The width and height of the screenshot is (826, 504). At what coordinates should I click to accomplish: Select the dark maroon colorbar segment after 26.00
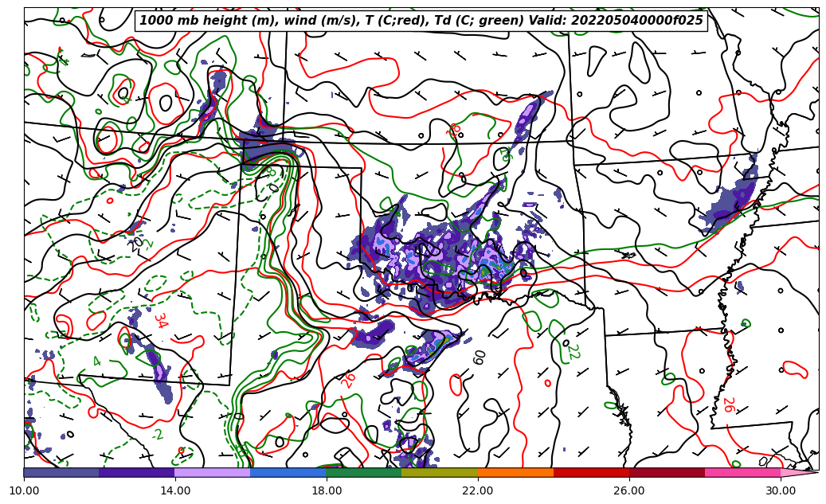pyautogui.click(x=667, y=472)
